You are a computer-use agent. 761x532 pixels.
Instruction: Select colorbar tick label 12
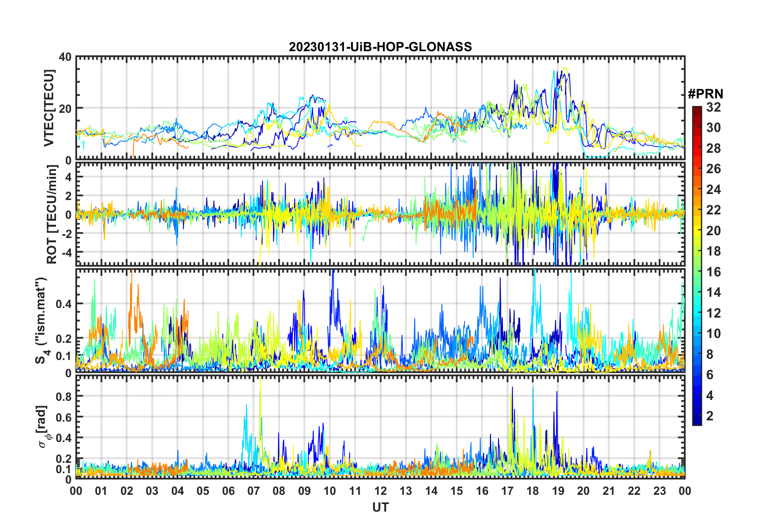(x=713, y=313)
